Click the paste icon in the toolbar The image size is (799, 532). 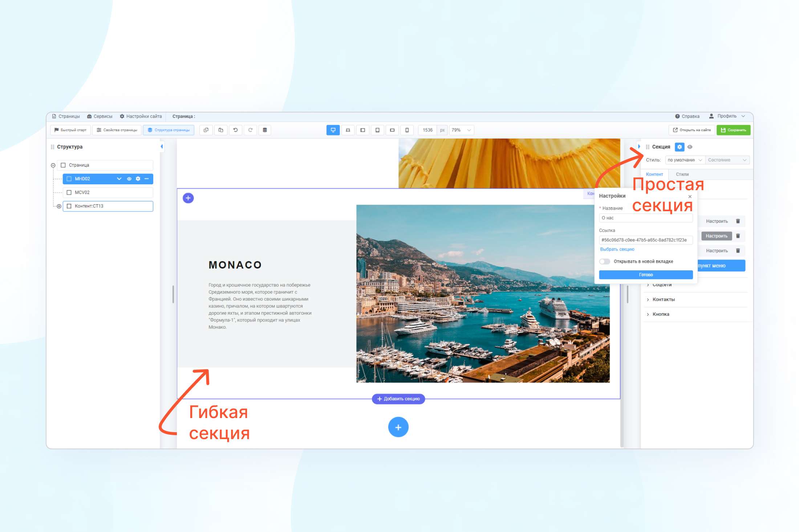click(x=221, y=130)
